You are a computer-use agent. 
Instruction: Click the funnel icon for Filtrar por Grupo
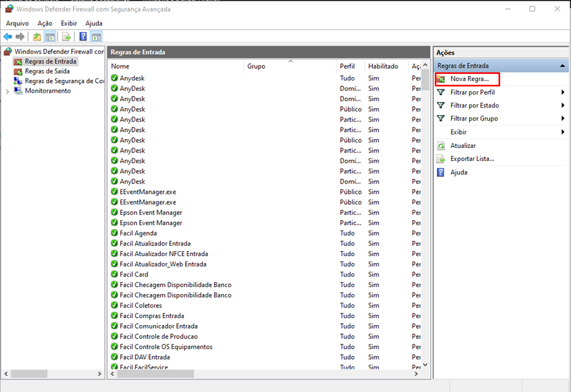pos(441,118)
